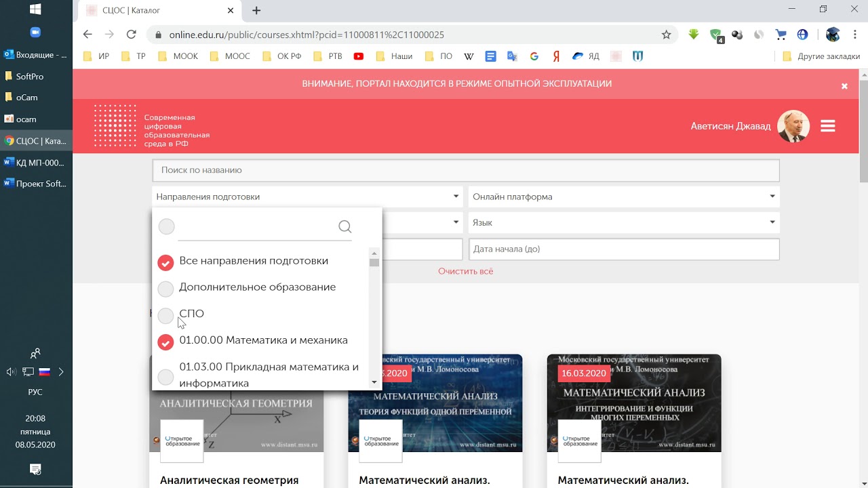868x488 pixels.
Task: Open the ОК РФ bookmarks folder
Action: tap(281, 56)
